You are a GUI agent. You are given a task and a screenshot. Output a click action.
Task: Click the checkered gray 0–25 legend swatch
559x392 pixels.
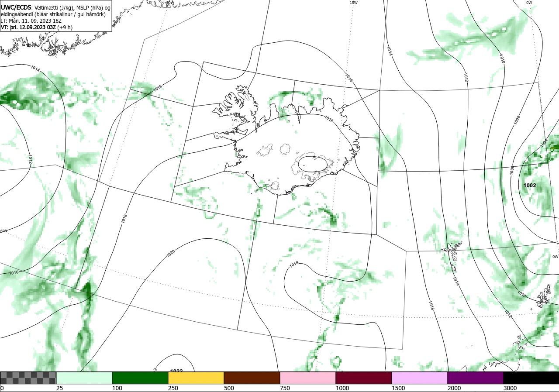[28, 378]
